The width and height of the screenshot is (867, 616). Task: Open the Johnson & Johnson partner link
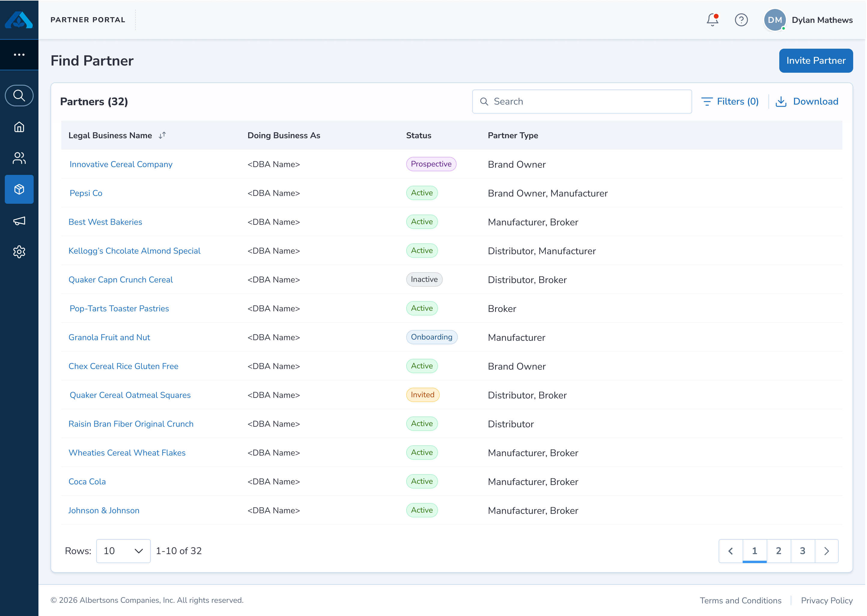pos(104,510)
